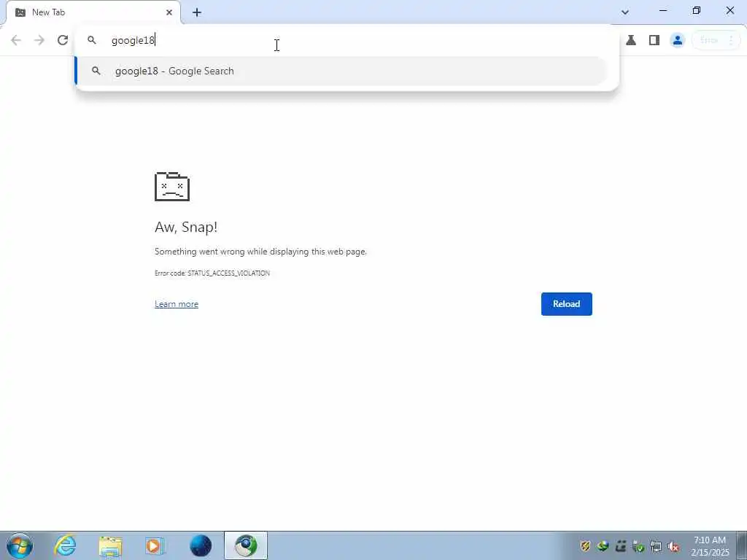This screenshot has width=747, height=560.
Task: Click the sad tab crash icon
Action: click(172, 186)
